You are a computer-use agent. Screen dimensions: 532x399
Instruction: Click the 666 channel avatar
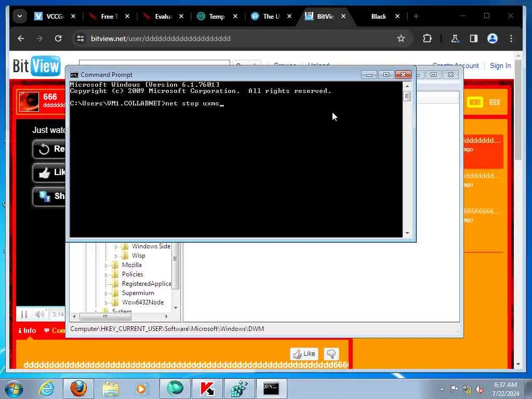(x=29, y=101)
